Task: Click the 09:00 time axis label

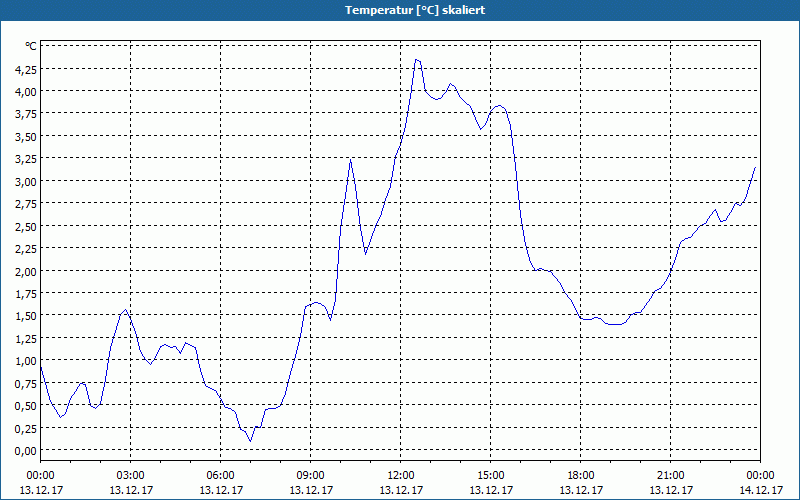Action: tap(311, 476)
